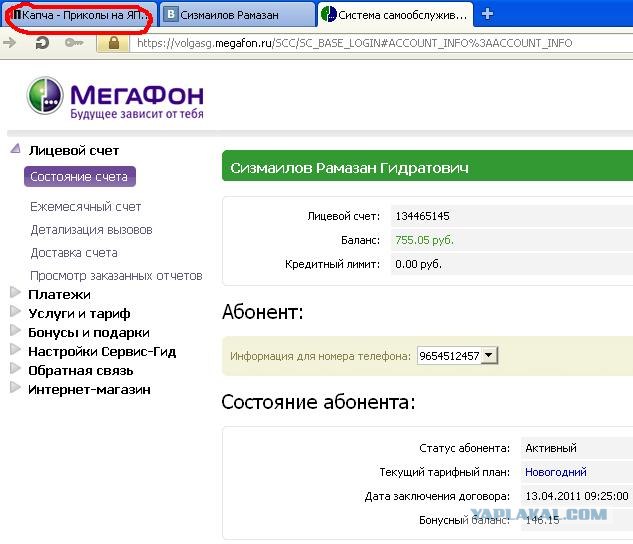
Task: Open a new tab with plus icon
Action: (487, 14)
